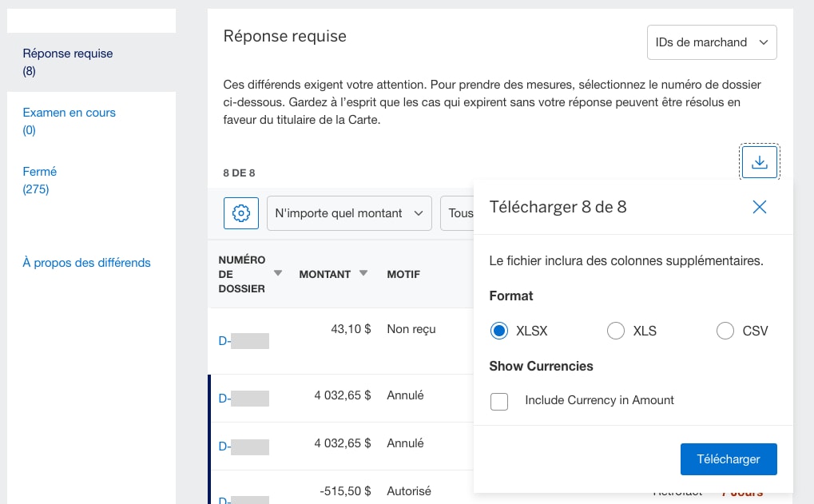Click the red 7 jours deadline
Viewport: 814px width, 504px height.
point(742,492)
